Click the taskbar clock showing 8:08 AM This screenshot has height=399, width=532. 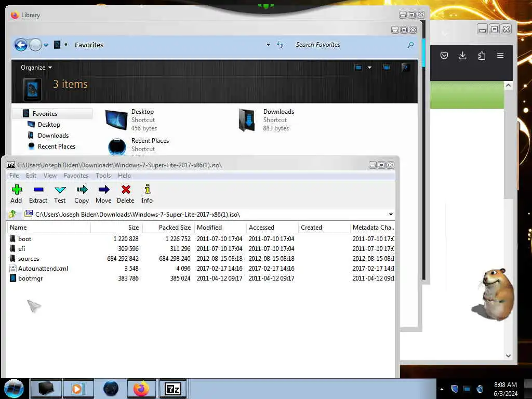point(506,389)
